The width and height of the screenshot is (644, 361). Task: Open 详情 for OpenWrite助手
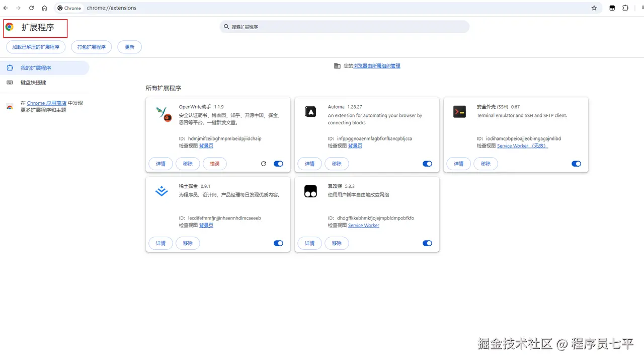(161, 164)
